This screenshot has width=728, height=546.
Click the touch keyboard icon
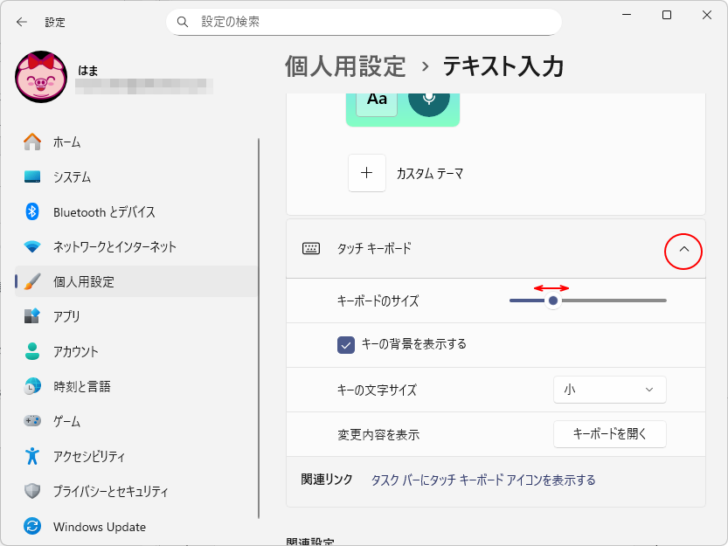[311, 249]
